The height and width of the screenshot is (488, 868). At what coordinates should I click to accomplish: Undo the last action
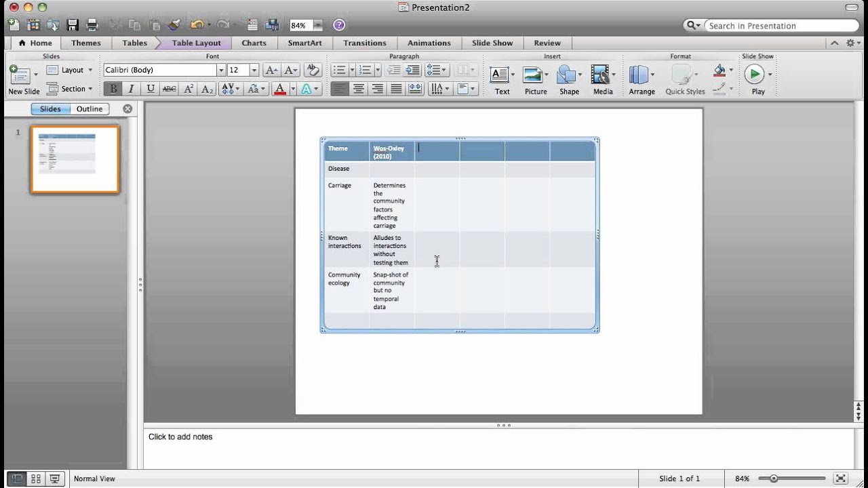point(197,25)
